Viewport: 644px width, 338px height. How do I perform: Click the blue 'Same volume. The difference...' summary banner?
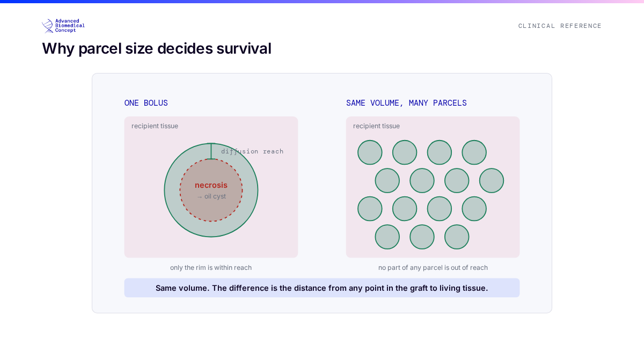(322, 288)
